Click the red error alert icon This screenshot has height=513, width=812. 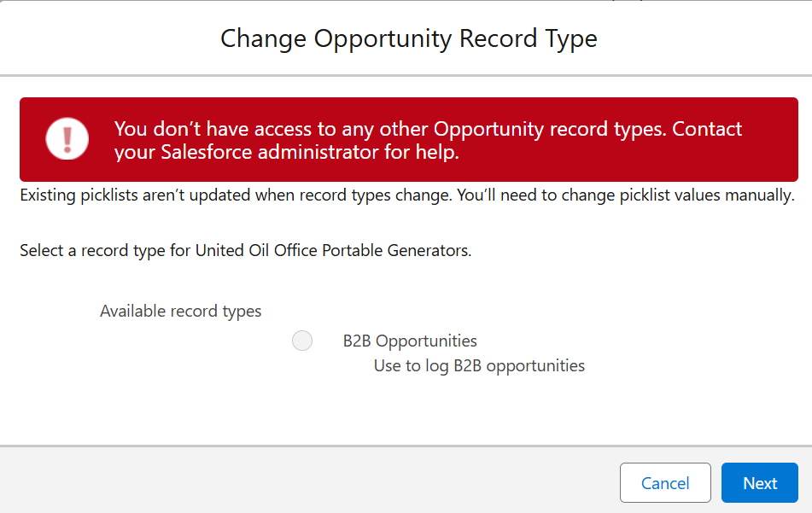click(x=67, y=139)
